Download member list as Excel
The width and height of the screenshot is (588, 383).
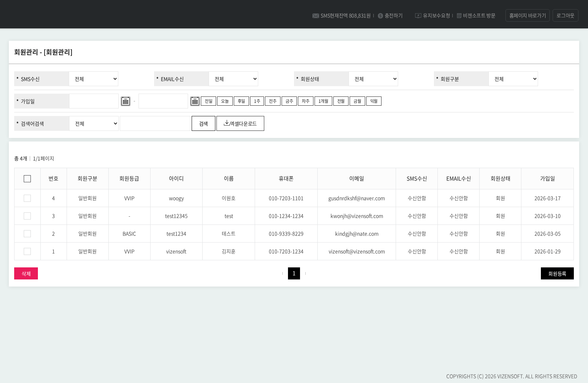(240, 123)
